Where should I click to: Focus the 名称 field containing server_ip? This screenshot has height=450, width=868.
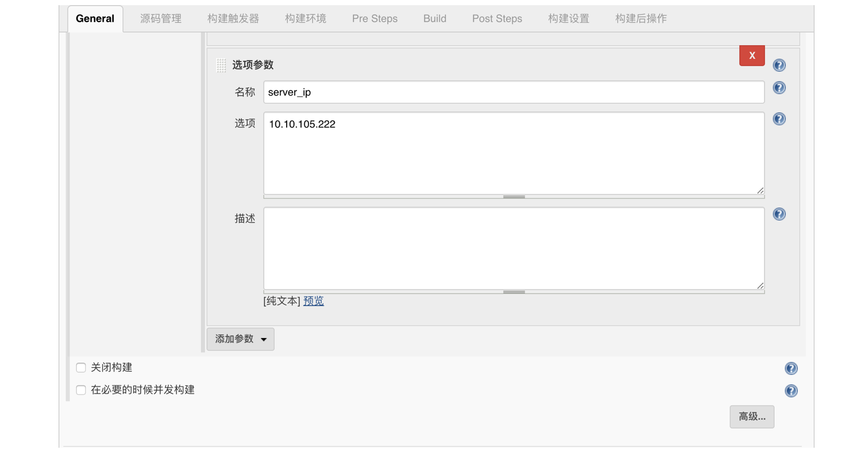click(514, 92)
